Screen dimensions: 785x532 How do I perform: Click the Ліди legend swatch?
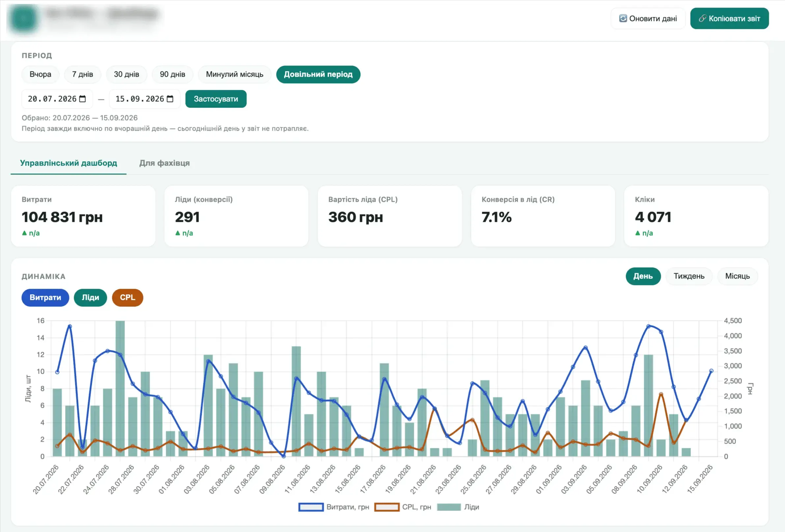(x=449, y=507)
